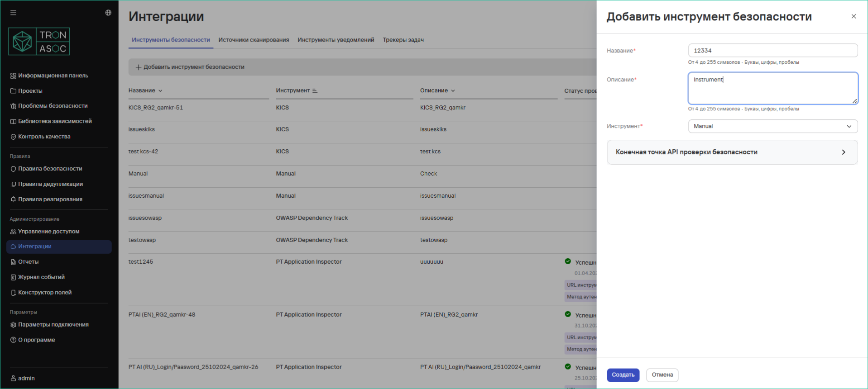Open the admin user profile
868x389 pixels.
[26, 378]
